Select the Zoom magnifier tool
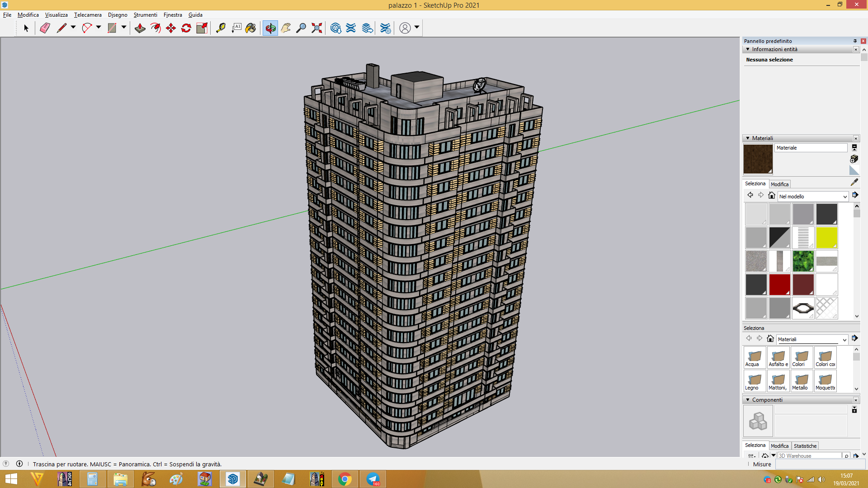 pos(301,28)
